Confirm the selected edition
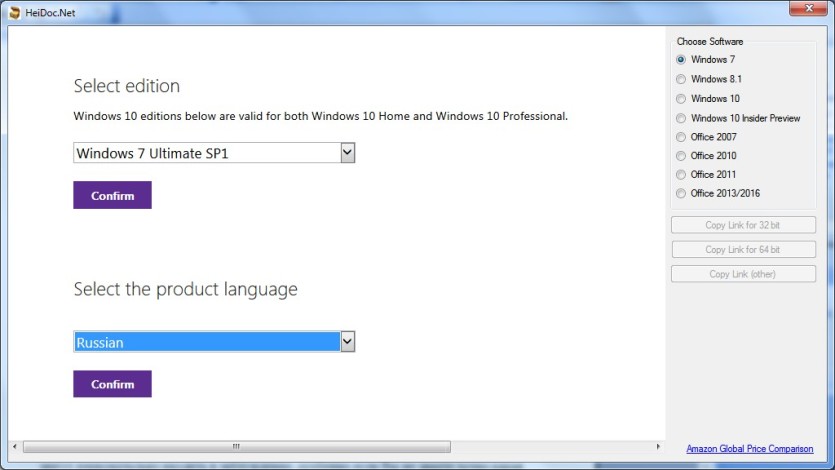The width and height of the screenshot is (835, 470). coord(112,195)
